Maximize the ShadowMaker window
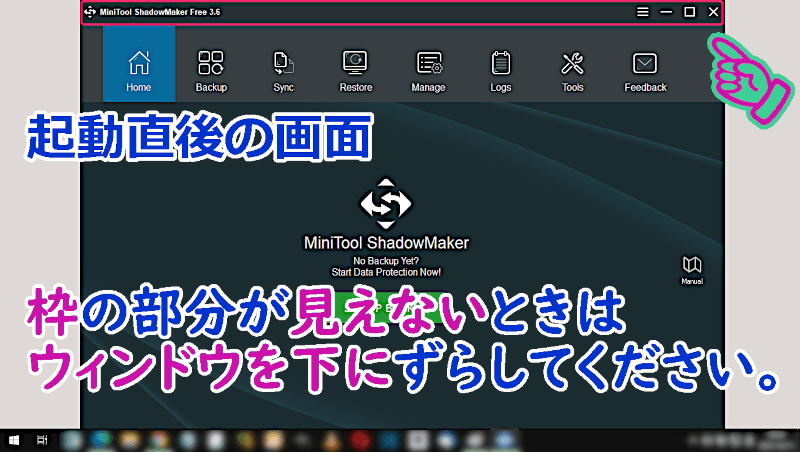Screen dimensions: 800x452 point(689,12)
